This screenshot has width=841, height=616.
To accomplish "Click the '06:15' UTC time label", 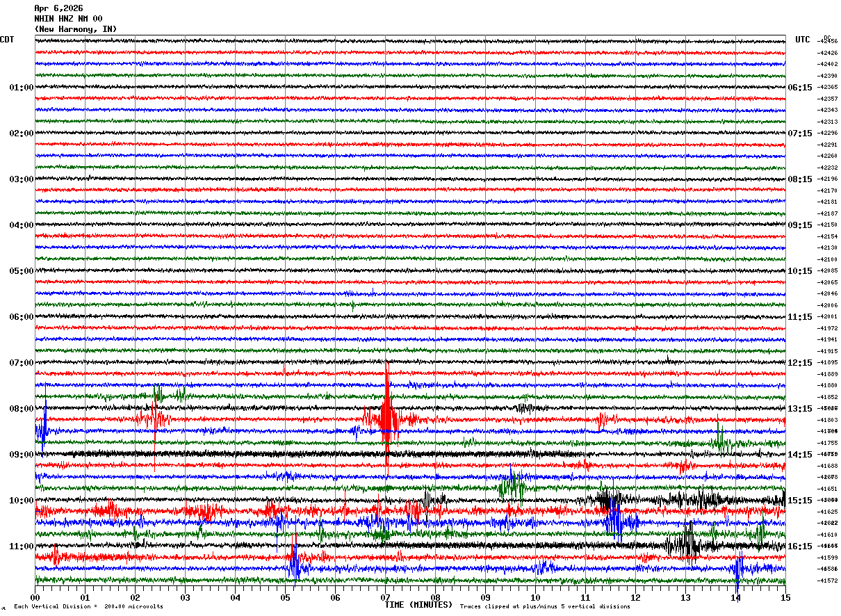I will (x=800, y=88).
